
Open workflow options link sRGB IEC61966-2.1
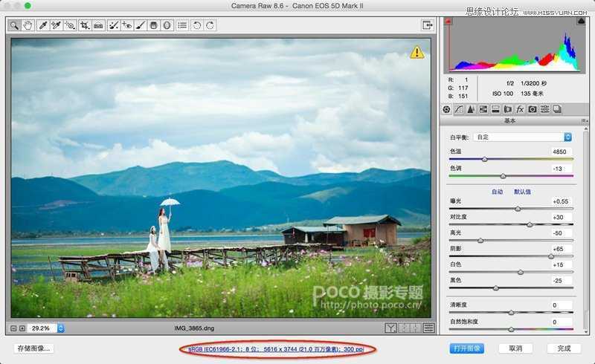tap(276, 349)
